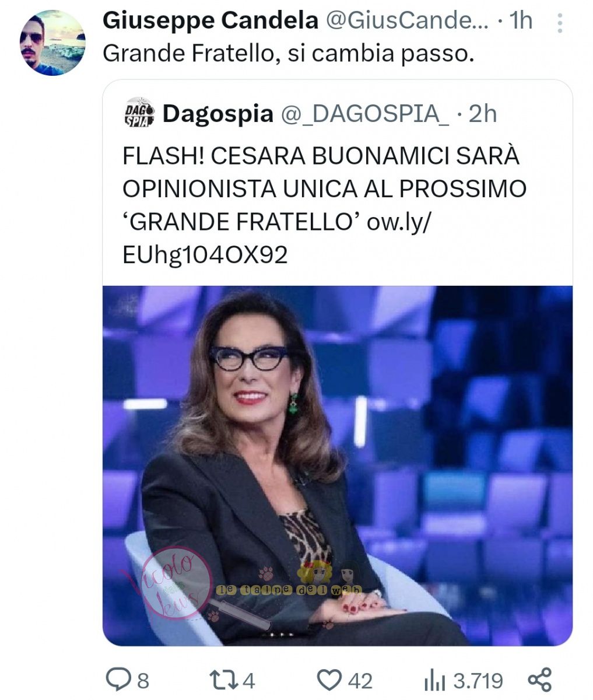Tap the Dagospia logo avatar
Viewport: 593px width, 700px height.
click(140, 113)
